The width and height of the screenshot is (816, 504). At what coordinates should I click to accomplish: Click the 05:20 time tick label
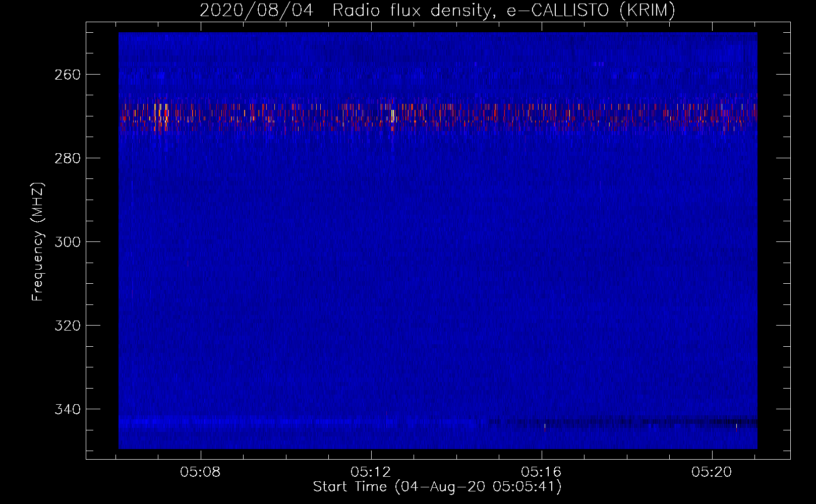[712, 472]
